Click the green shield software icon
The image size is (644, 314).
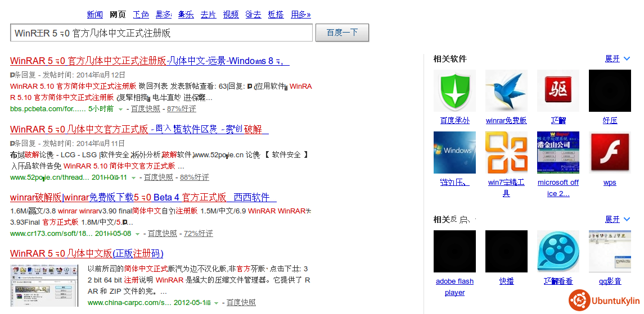454,90
